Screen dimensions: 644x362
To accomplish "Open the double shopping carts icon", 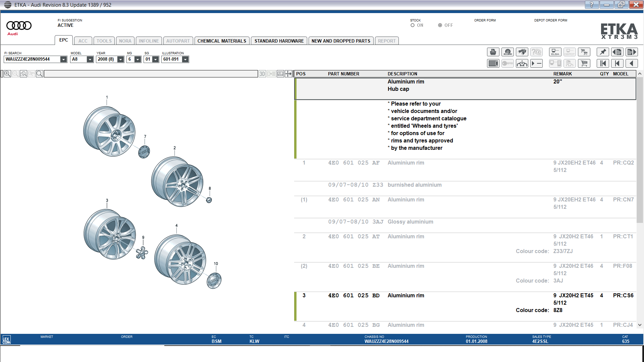I will (x=584, y=52).
